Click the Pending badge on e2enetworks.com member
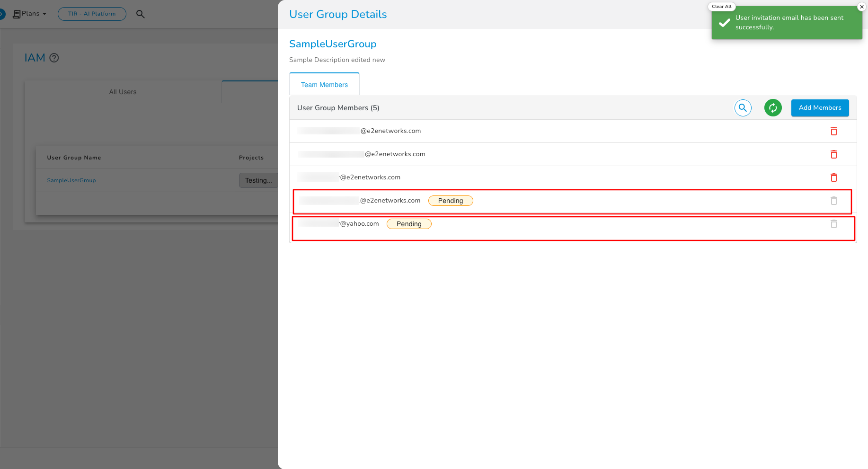 [450, 201]
